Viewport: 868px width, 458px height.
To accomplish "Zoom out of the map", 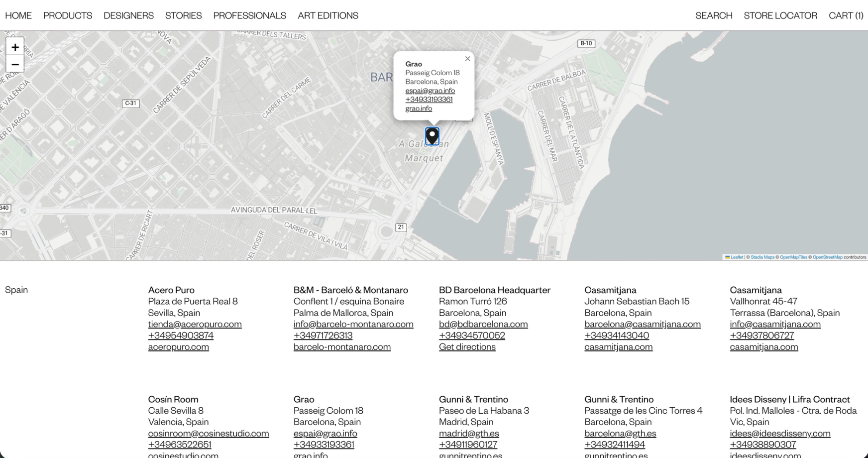I will 15,64.
